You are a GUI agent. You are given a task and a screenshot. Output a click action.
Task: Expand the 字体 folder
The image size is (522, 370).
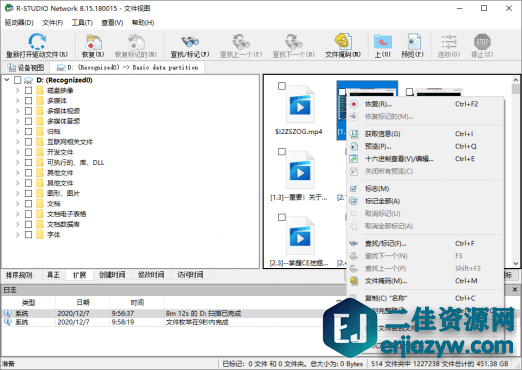tap(18, 235)
